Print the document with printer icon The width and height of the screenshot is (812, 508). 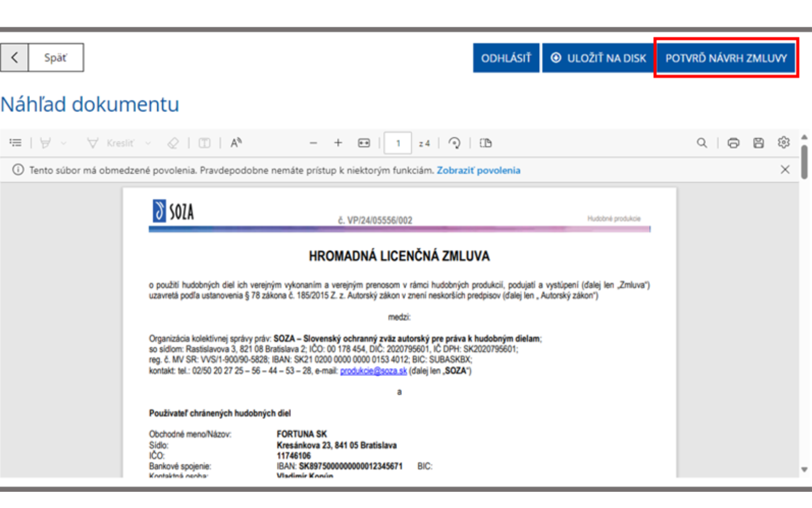pyautogui.click(x=733, y=143)
